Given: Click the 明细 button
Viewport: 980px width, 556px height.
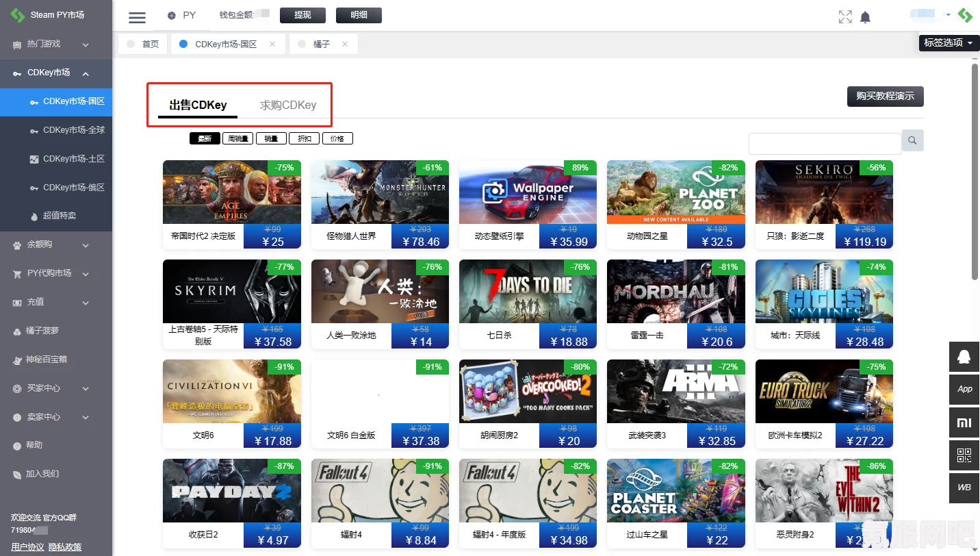Looking at the screenshot, I should tap(359, 15).
